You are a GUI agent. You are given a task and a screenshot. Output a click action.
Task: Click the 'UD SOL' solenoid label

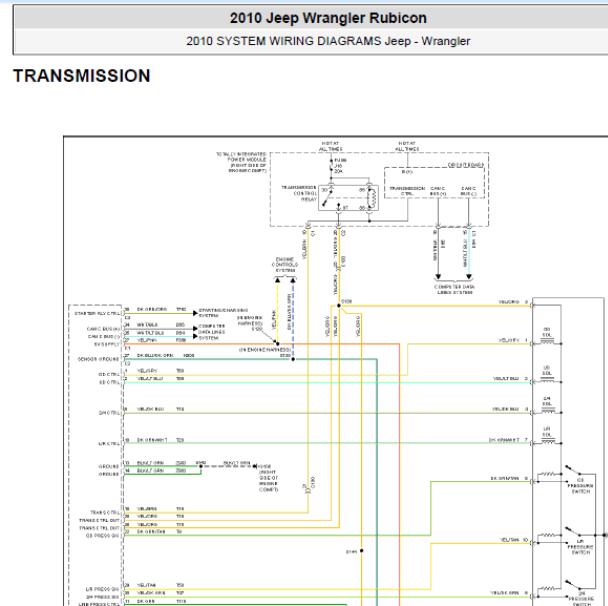pos(547,370)
